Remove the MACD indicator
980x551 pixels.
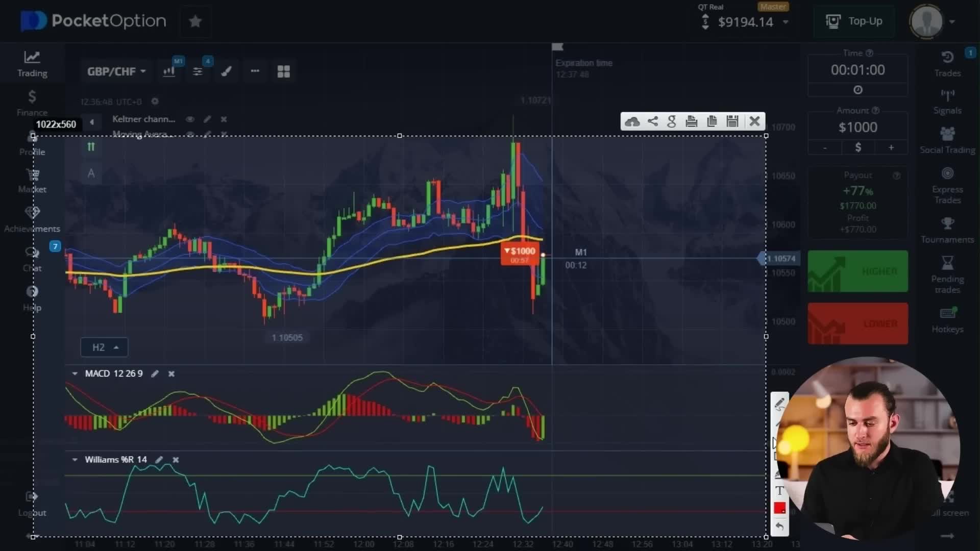(171, 374)
